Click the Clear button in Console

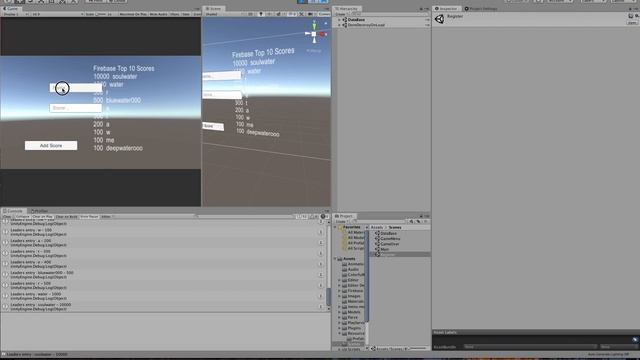[x=7, y=217]
